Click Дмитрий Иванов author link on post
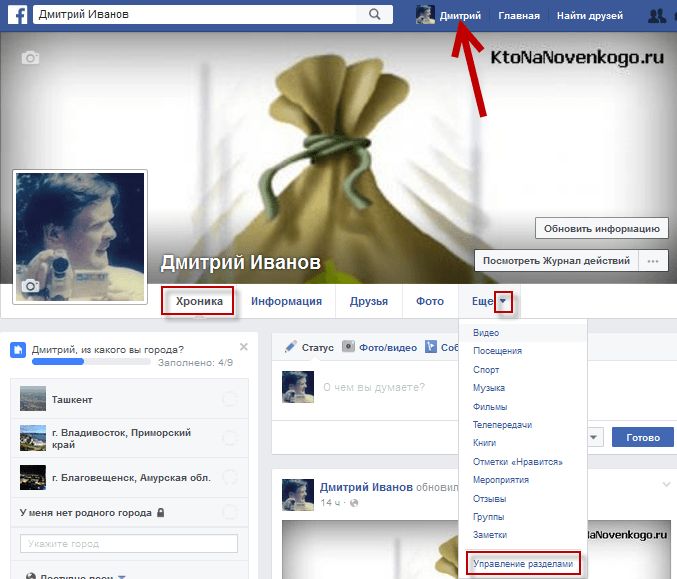 click(366, 487)
